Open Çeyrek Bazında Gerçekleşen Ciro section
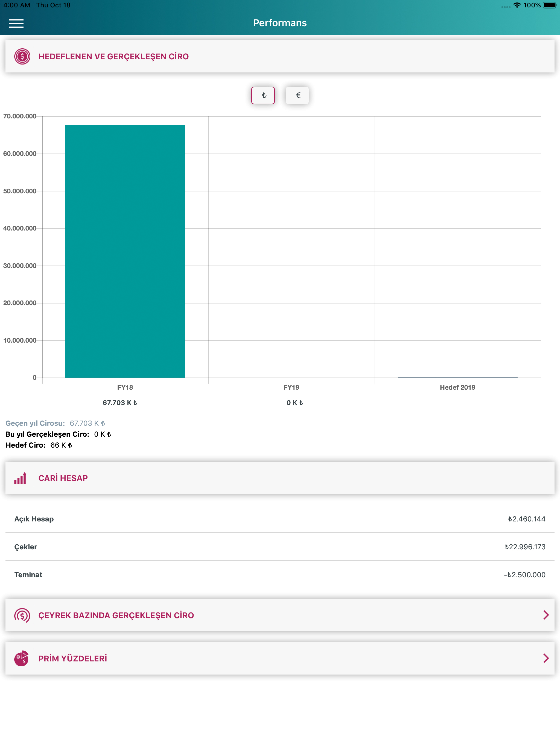The width and height of the screenshot is (560, 747). coord(280,615)
